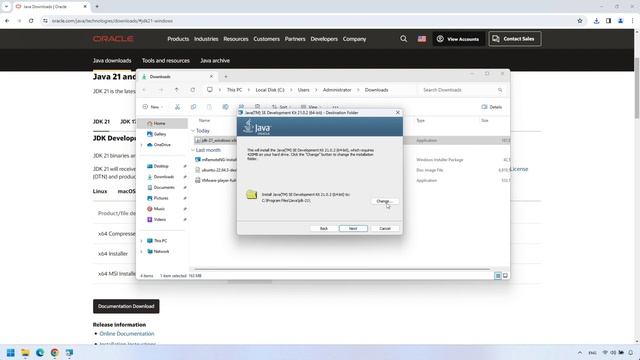Add a new tab in File Explorer
640x360 pixels.
click(x=226, y=77)
